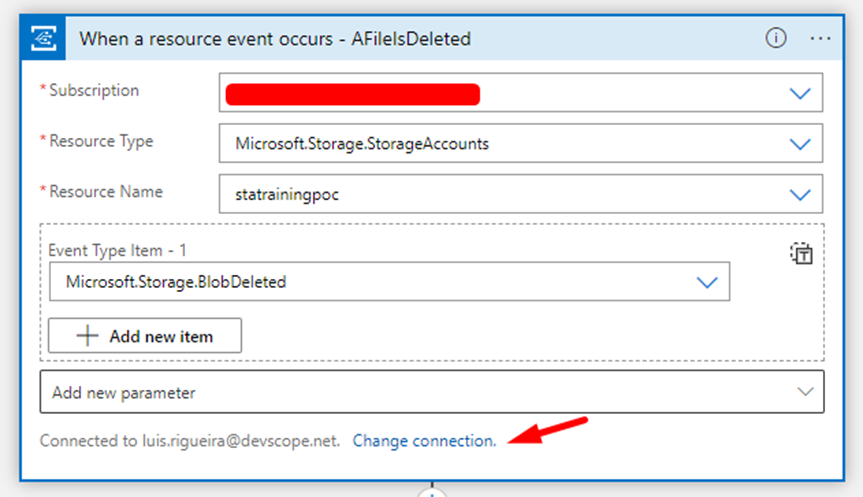Click the statrainingpoc Resource Name value
This screenshot has width=863, height=497.
(288, 194)
